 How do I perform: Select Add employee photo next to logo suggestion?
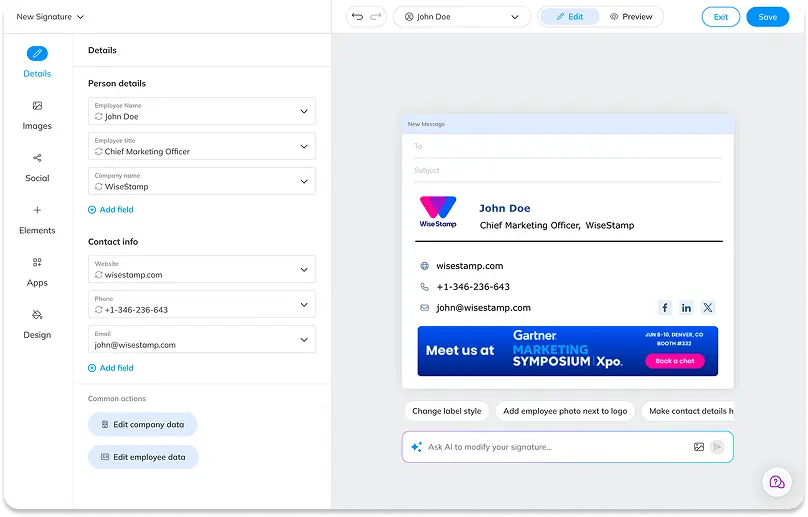(x=565, y=411)
